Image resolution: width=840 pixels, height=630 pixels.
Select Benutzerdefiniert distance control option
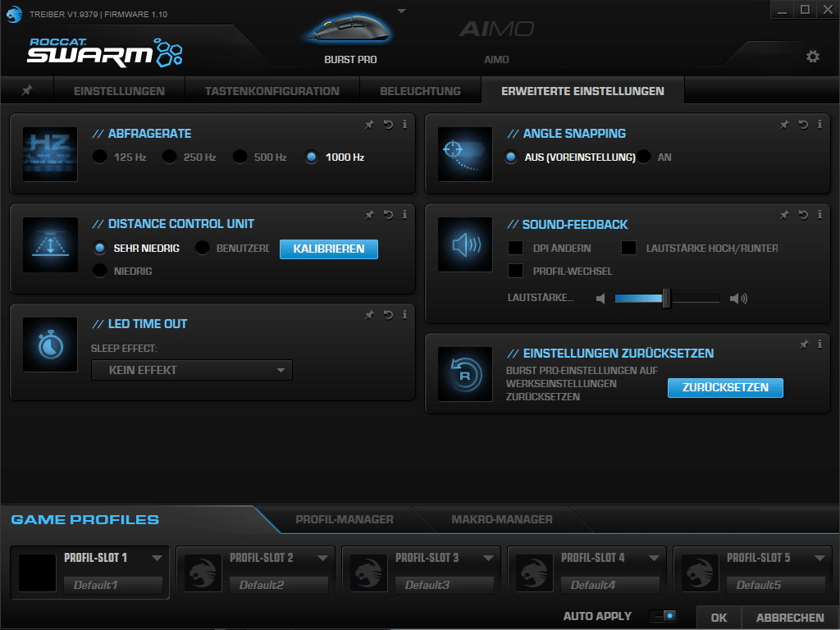(202, 248)
